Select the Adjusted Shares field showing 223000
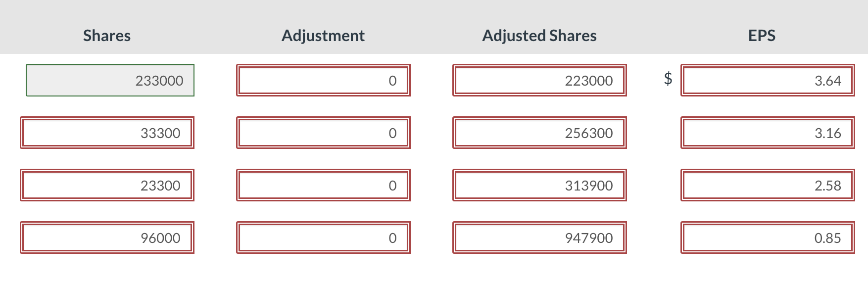 [538, 80]
